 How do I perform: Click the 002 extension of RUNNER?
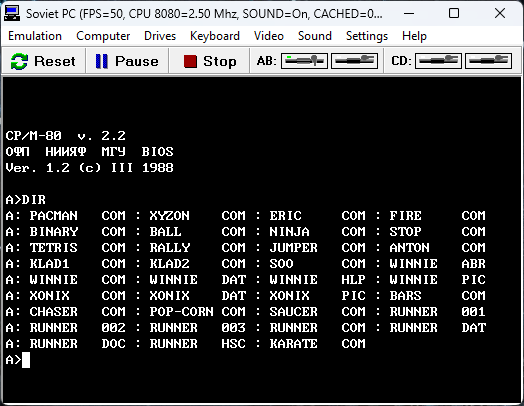pos(113,328)
